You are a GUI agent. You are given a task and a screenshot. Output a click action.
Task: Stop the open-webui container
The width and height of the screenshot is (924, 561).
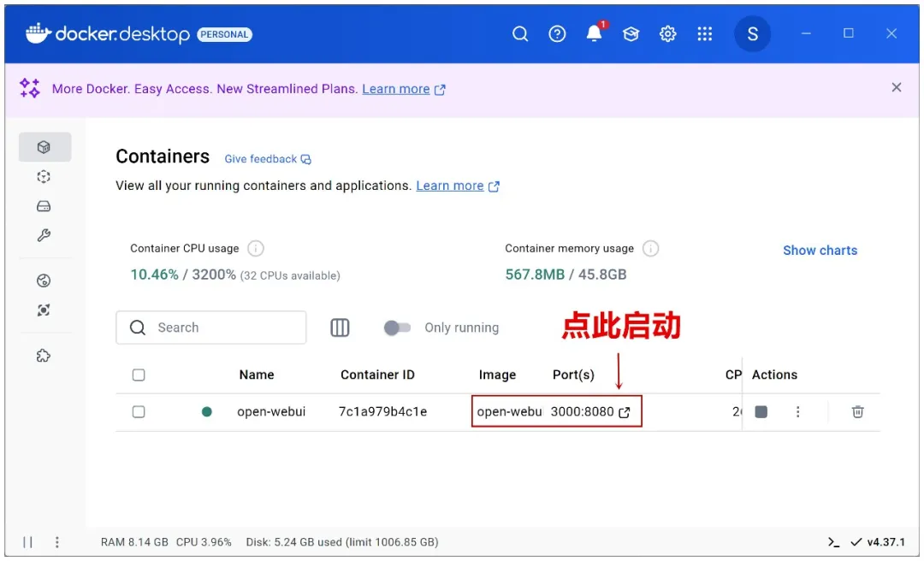pos(761,412)
